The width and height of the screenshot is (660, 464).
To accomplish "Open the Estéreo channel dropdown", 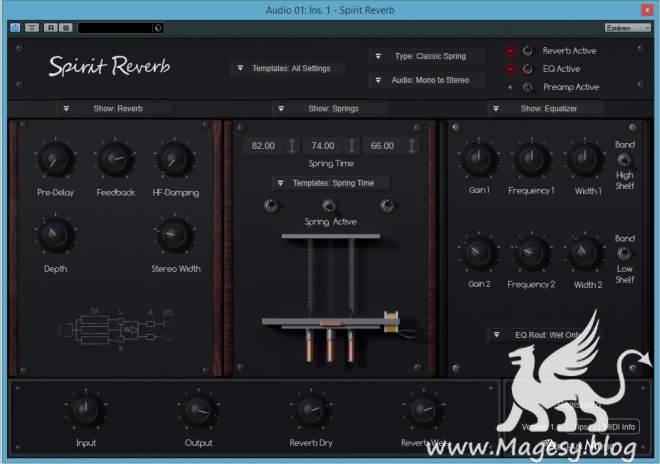I will 627,28.
